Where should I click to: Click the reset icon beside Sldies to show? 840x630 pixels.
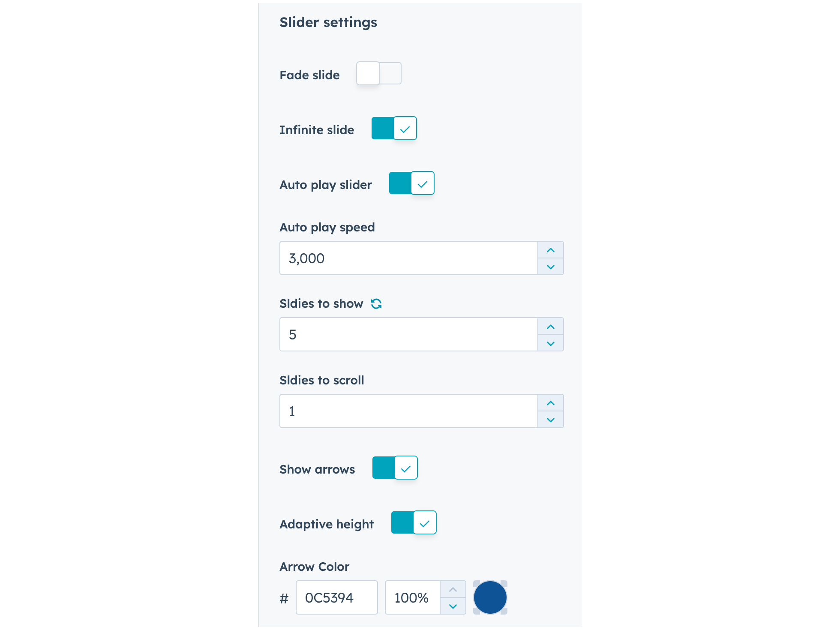(376, 304)
